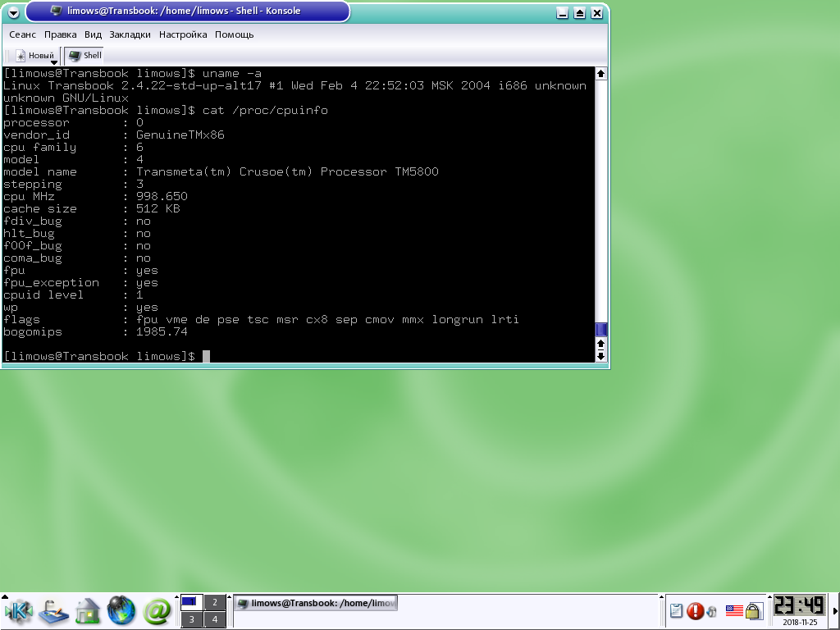The width and height of the screenshot is (840, 630).
Task: Click the 'longrun' flag in flags line
Action: 457,320
